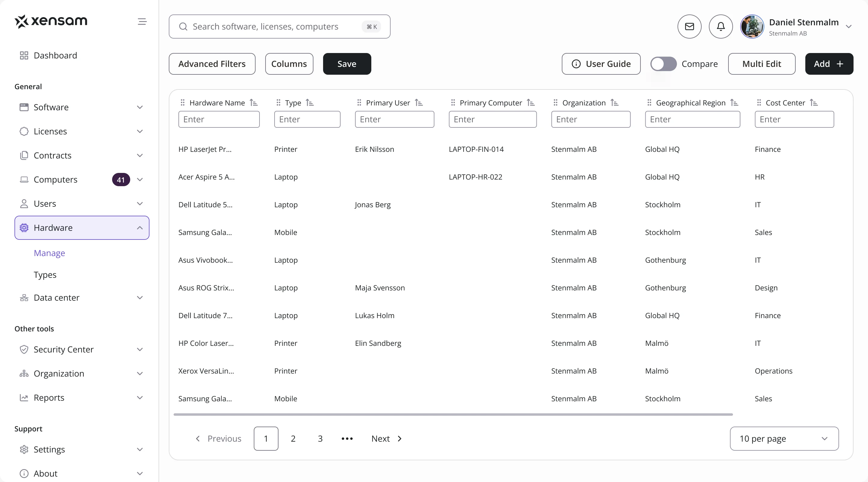Grab the Primary Computer column drag handle
The height and width of the screenshot is (482, 868).
point(453,103)
